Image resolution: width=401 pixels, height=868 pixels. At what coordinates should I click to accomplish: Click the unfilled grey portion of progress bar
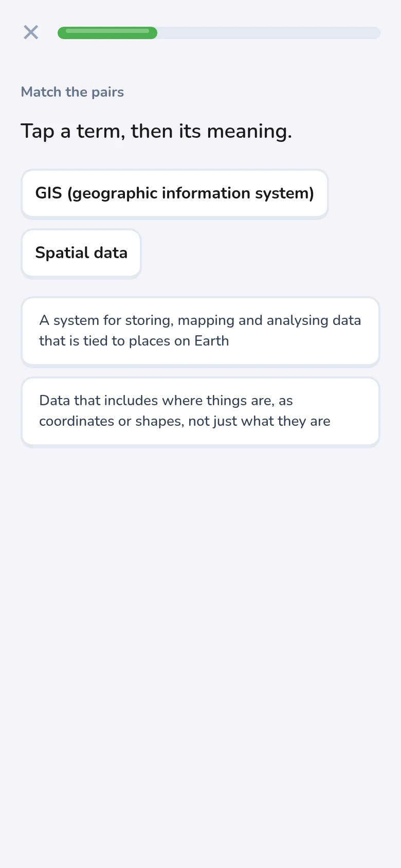coord(269,33)
